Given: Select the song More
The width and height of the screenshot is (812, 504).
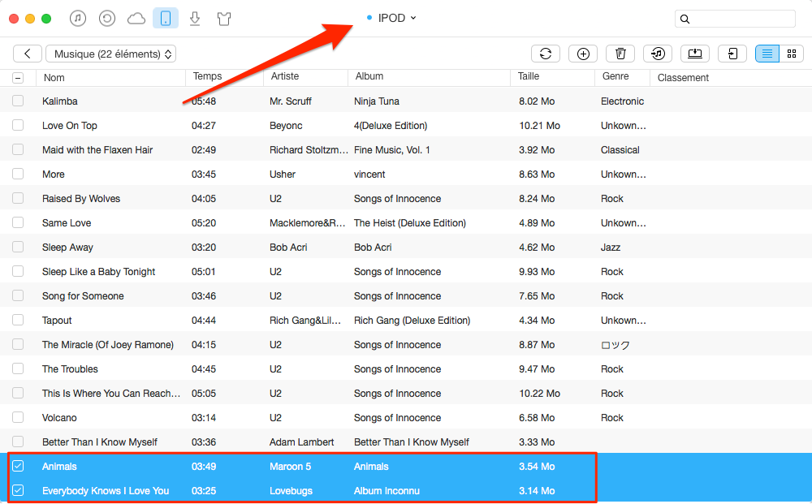Looking at the screenshot, I should (x=54, y=174).
